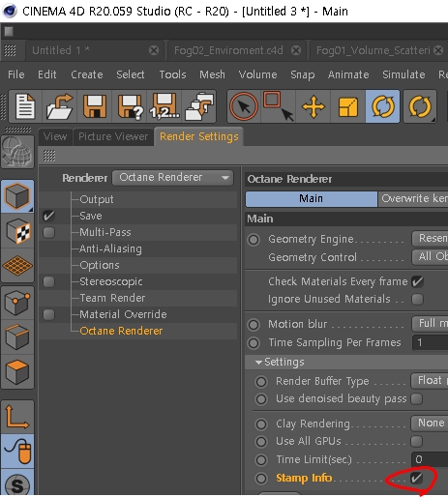
Task: Uncheck the Save checkbox
Action: pyautogui.click(x=48, y=216)
